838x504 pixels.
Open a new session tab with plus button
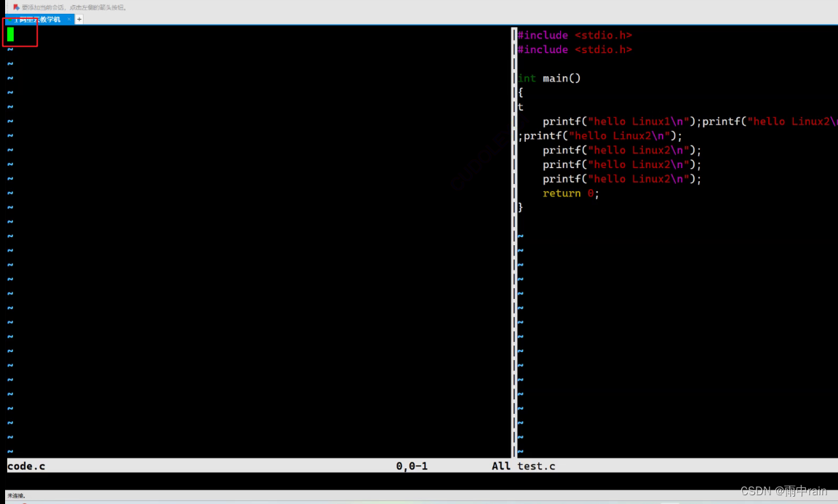pyautogui.click(x=79, y=19)
